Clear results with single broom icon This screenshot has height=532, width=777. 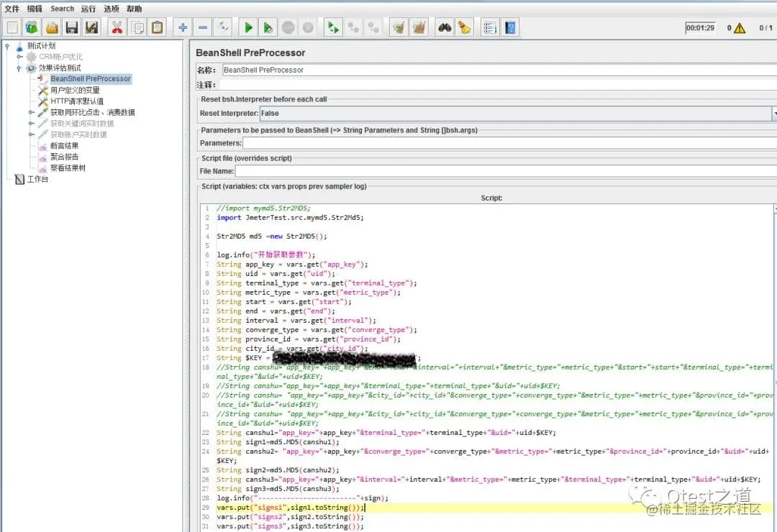(x=399, y=28)
